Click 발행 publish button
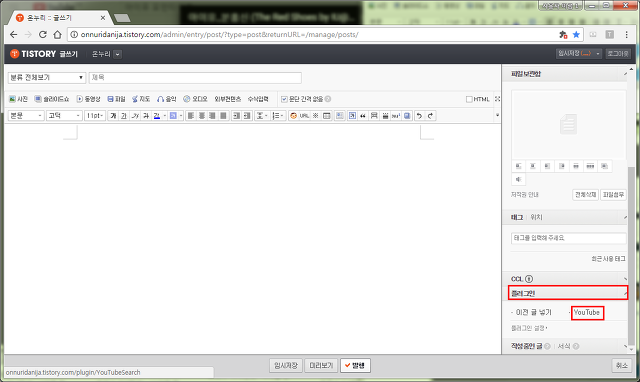640x382 pixels. point(355,366)
